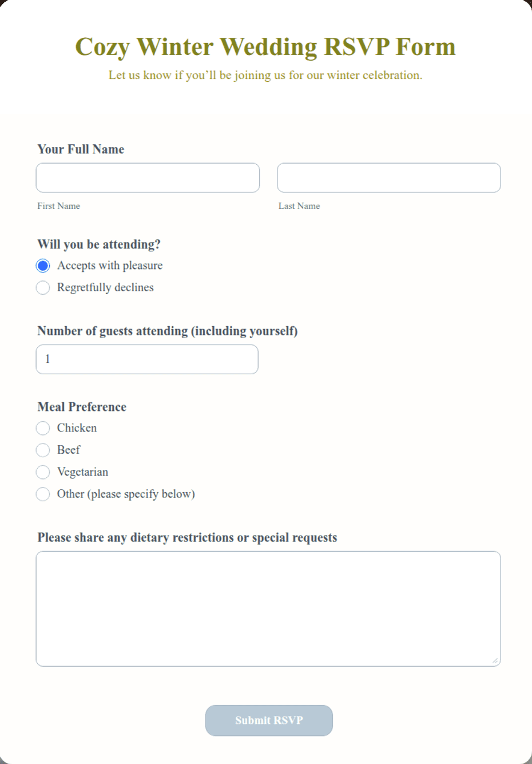
Task: Select Other (please specify below) option
Action: pos(43,494)
